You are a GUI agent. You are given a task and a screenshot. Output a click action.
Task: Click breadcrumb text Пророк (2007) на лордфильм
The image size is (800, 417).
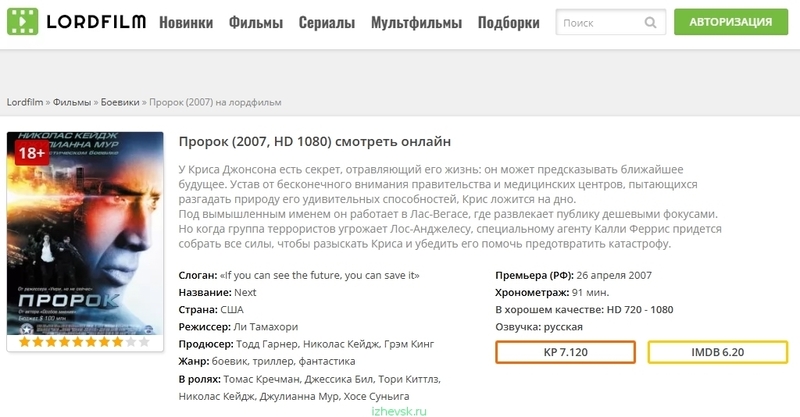pos(215,102)
